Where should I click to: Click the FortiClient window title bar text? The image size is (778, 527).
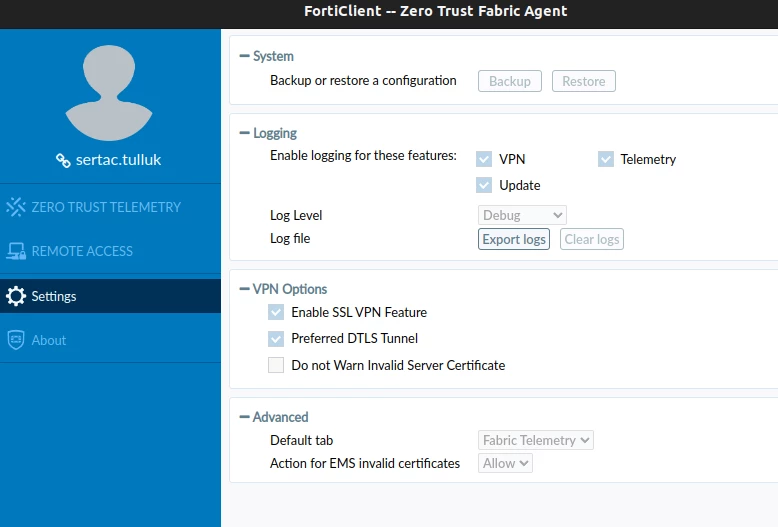pyautogui.click(x=435, y=11)
